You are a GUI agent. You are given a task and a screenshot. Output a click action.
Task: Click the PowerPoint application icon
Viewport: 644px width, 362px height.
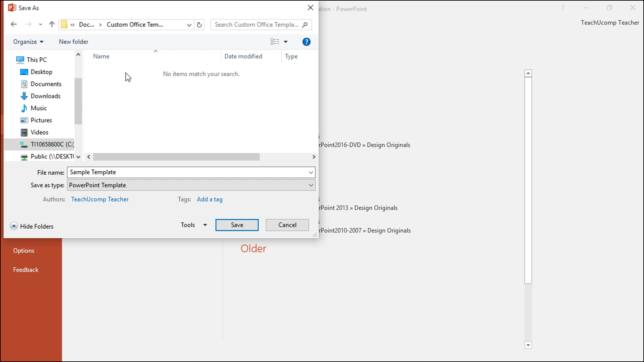[x=12, y=7]
